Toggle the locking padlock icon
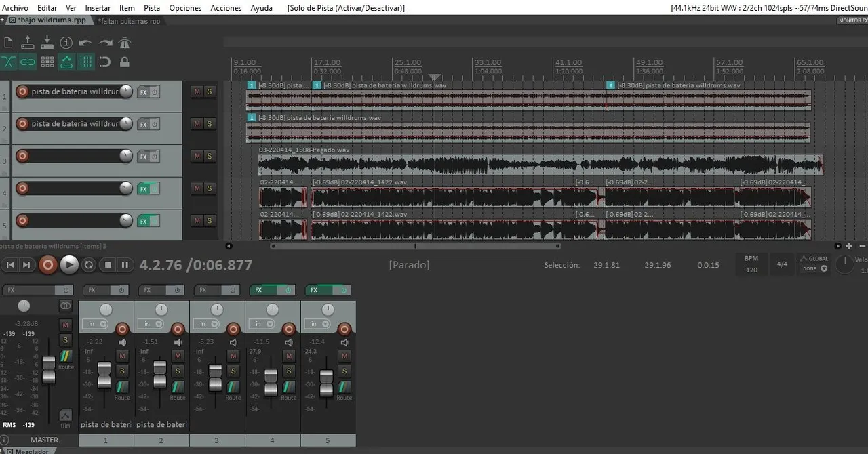Image resolution: width=868 pixels, height=454 pixels. (124, 62)
